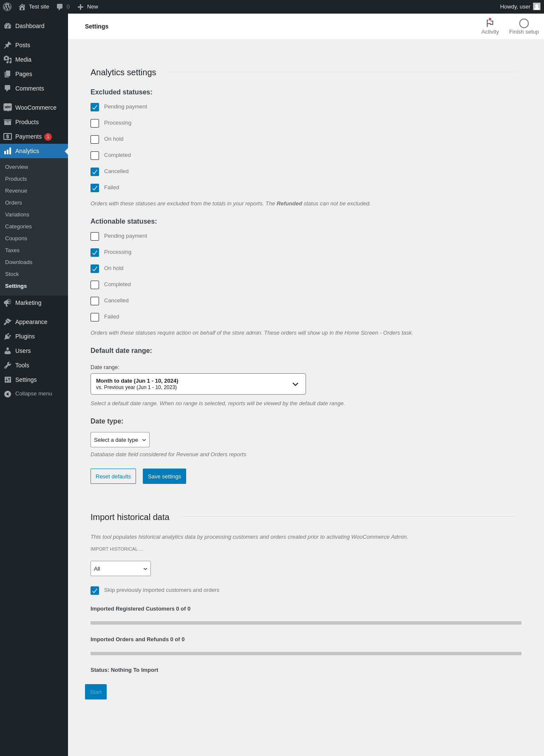Click the Analytics bar chart icon
This screenshot has height=756, width=544.
(8, 151)
